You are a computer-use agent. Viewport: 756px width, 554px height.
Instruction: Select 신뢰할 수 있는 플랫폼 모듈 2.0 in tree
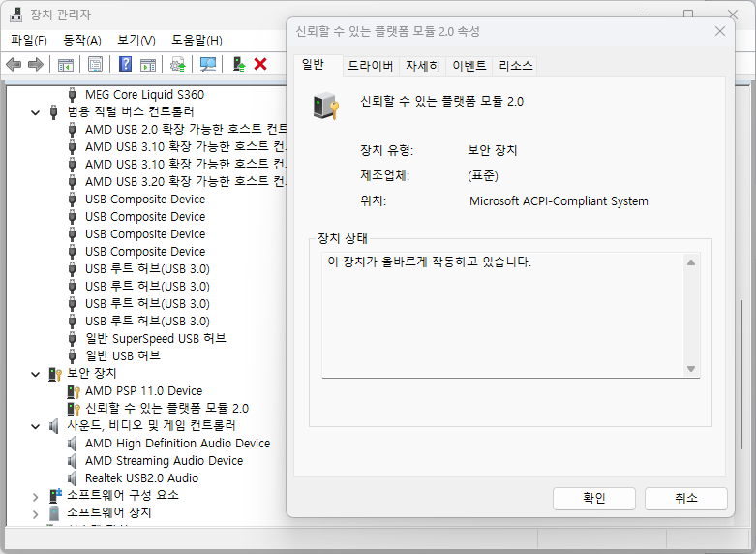click(166, 409)
